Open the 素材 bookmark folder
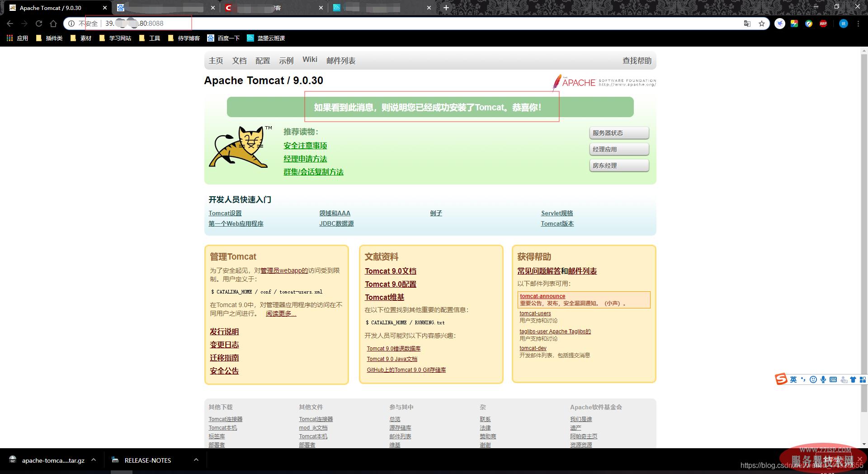868x474 pixels. coord(81,38)
